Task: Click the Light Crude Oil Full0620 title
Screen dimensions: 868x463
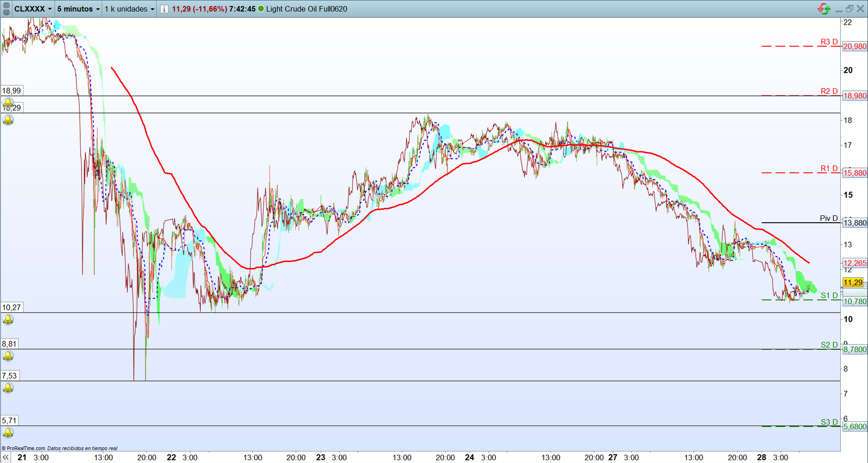Action: (x=307, y=9)
